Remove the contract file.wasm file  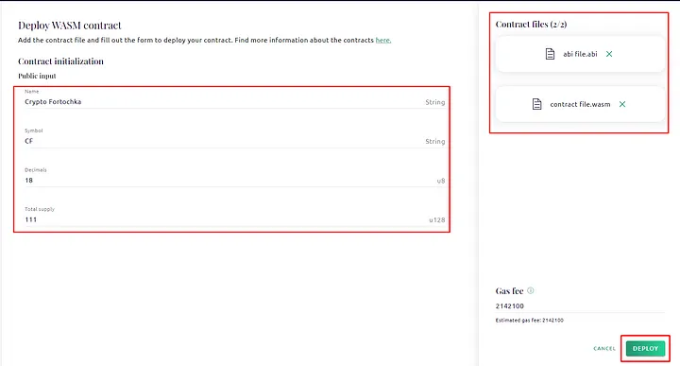click(x=622, y=104)
